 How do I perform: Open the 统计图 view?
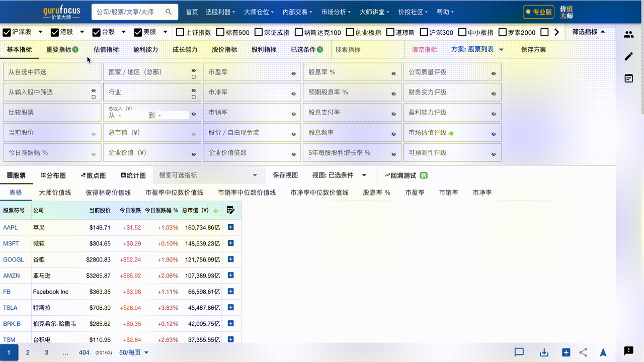tap(133, 175)
